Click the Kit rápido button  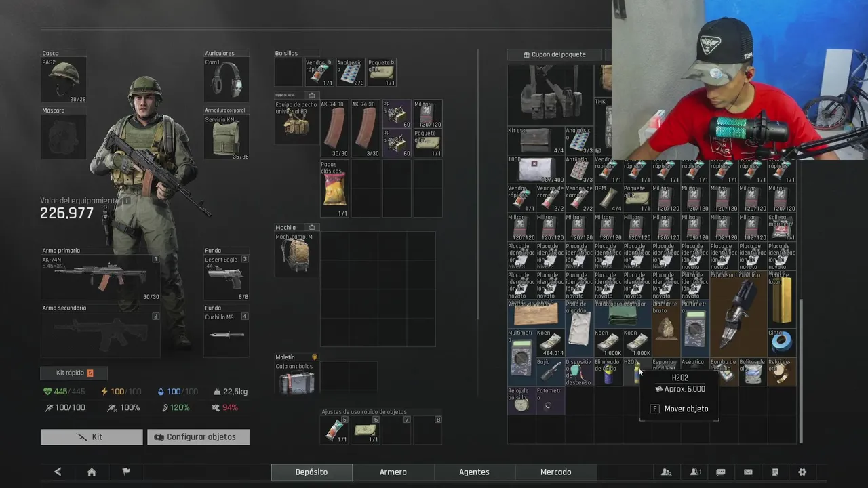point(74,373)
